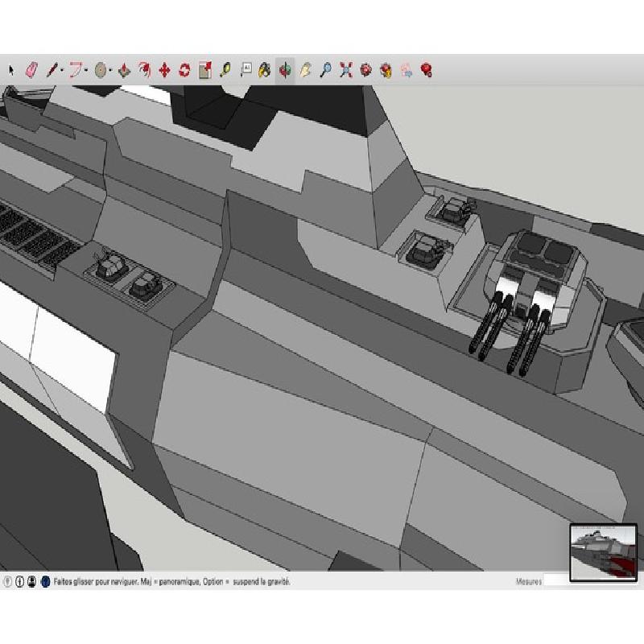Activate the Zoom magnifier tool
Screen dimensions: 644x644
(325, 70)
